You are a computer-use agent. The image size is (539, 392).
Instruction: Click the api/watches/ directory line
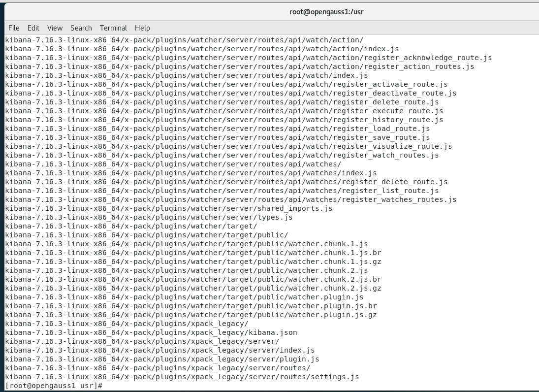click(173, 164)
